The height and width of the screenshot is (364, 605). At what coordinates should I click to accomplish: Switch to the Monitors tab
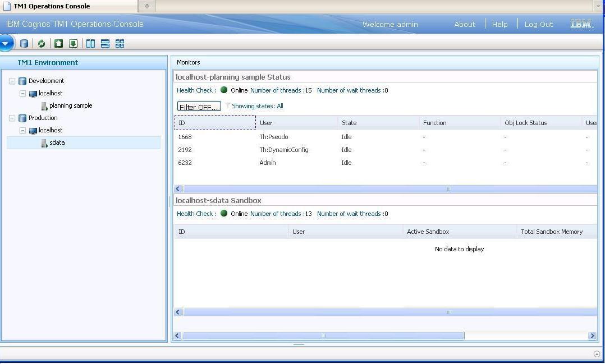188,62
